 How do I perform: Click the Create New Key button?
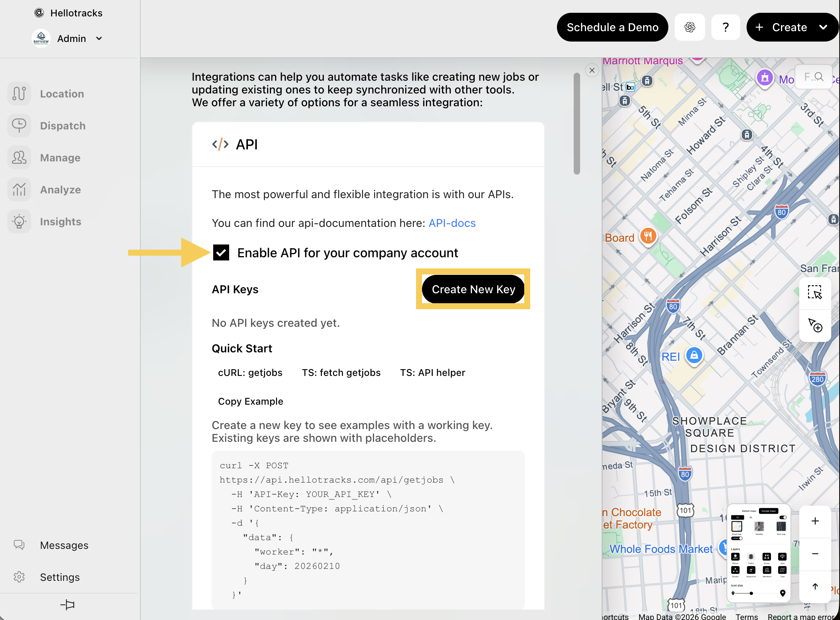coord(473,289)
